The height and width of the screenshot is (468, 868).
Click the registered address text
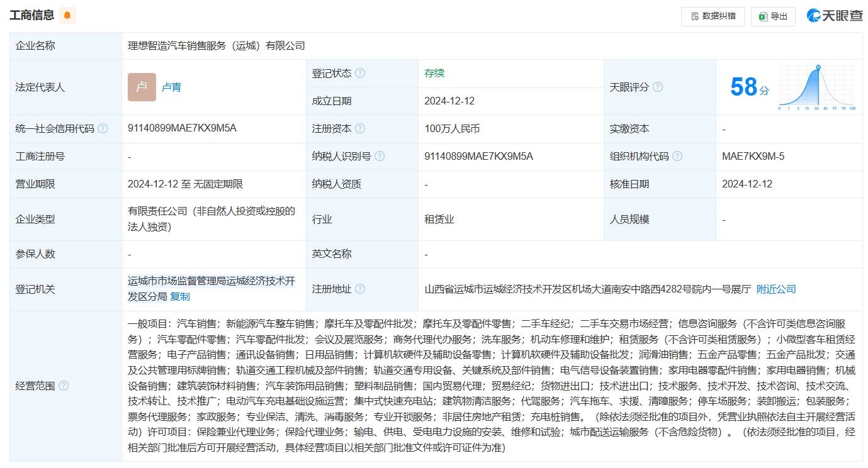588,289
